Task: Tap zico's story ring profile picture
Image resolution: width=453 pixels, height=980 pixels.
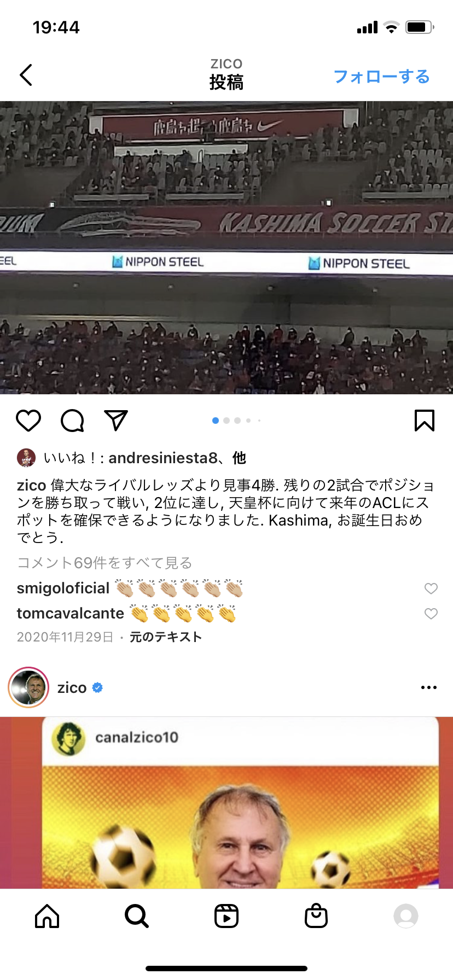Action: pos(28,687)
